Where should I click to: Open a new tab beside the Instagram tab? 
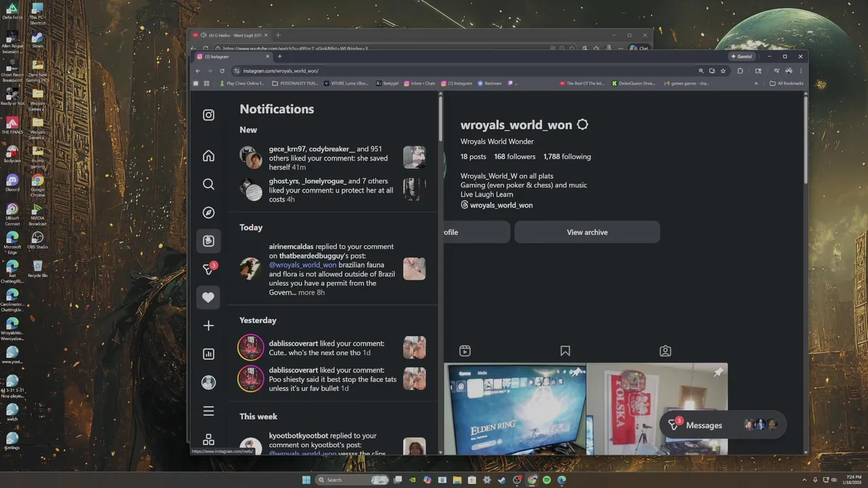(279, 56)
